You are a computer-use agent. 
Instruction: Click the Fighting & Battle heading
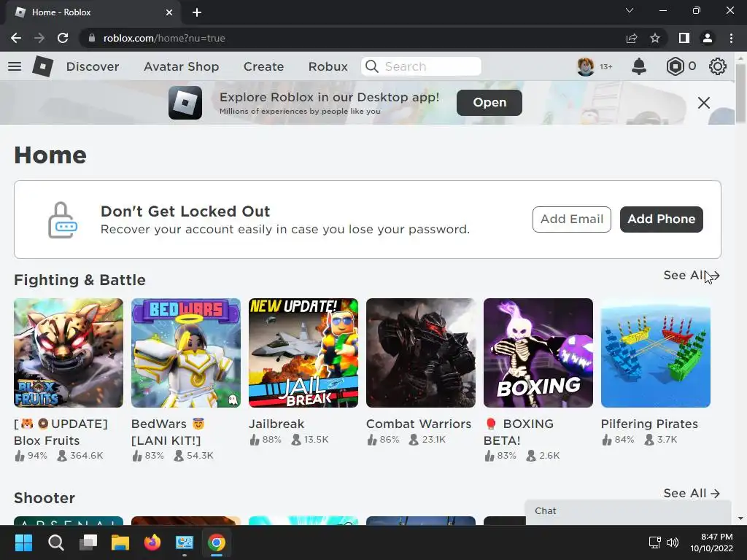point(80,280)
